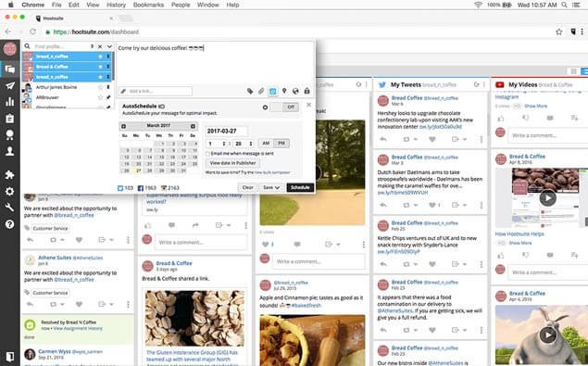Viewport: 588px width, 366px height.
Task: Click the tag icon in the composer
Action: (250, 91)
